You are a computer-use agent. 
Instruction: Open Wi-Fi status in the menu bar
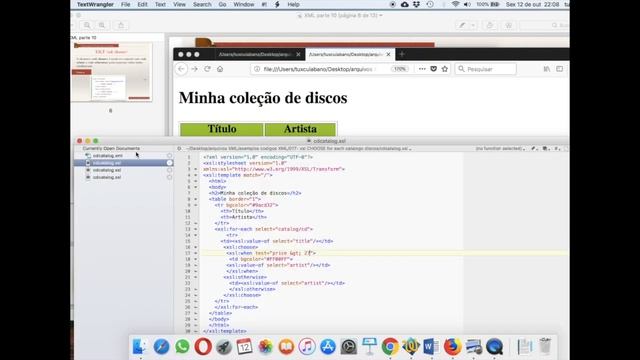click(456, 4)
